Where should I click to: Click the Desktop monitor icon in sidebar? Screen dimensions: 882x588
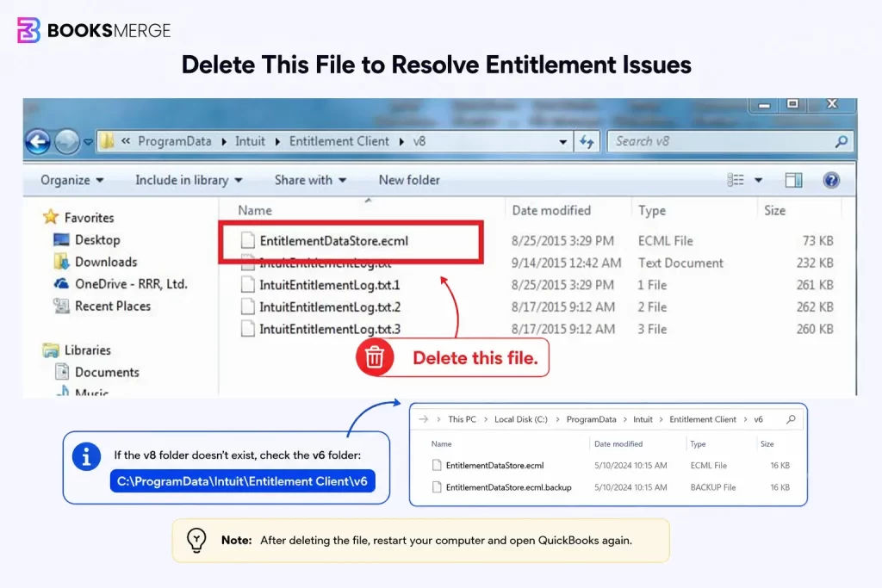(x=61, y=240)
